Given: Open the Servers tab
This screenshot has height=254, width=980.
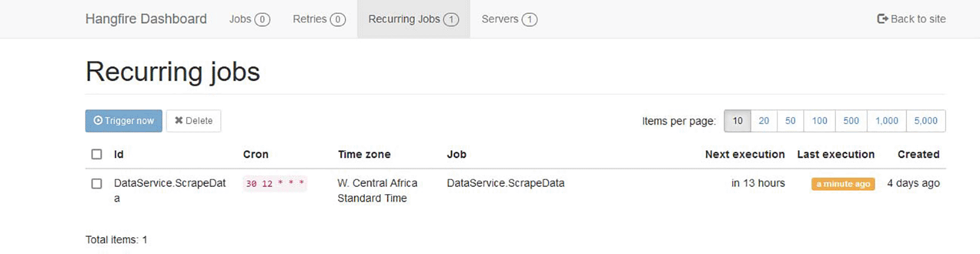Looking at the screenshot, I should pos(509,19).
